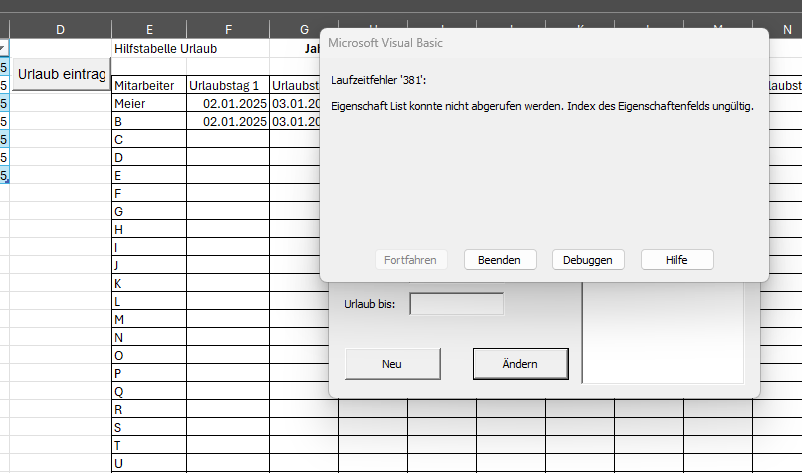Viewport: 802px width, 473px height.
Task: Click the 'Hilfstabelle Urlaub' title cell
Action: [x=165, y=48]
